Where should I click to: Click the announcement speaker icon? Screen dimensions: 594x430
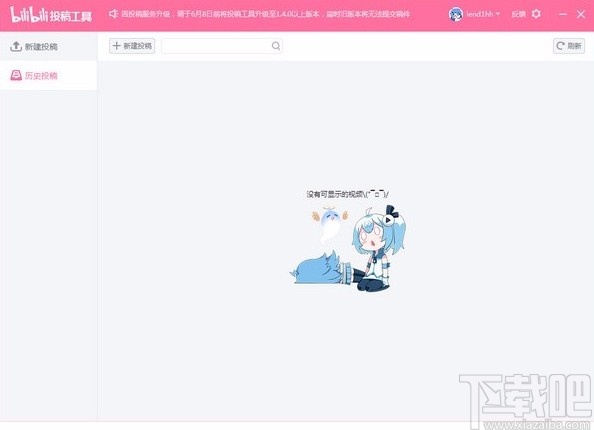pyautogui.click(x=113, y=14)
